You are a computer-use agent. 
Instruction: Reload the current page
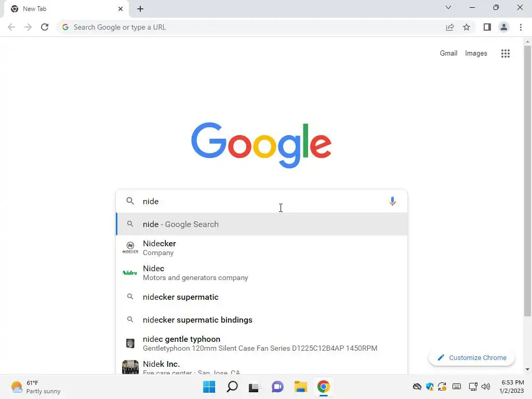(45, 27)
